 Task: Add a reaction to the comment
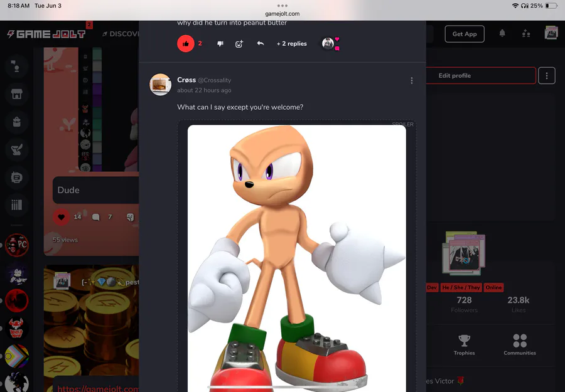[x=239, y=44]
